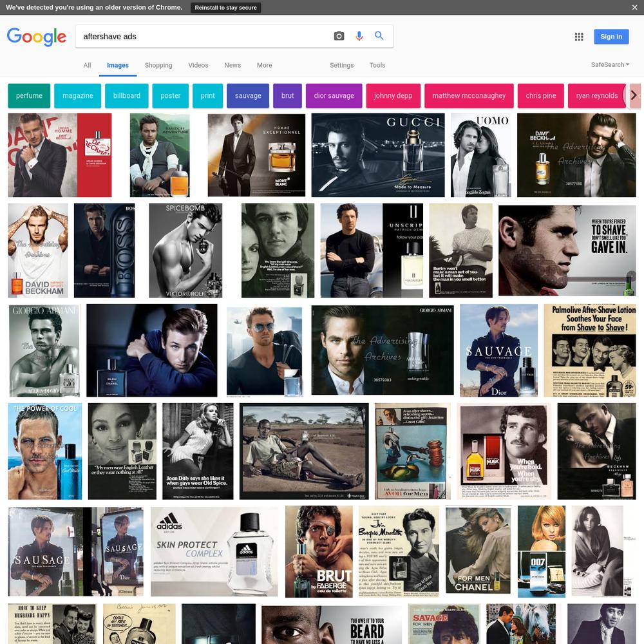Open 'The Power of Cool' ad image
This screenshot has height=644, width=644.
(x=45, y=451)
